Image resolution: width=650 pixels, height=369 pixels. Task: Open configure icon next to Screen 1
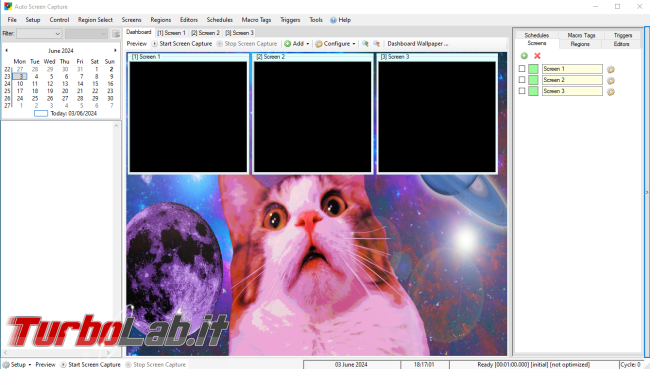click(x=611, y=69)
